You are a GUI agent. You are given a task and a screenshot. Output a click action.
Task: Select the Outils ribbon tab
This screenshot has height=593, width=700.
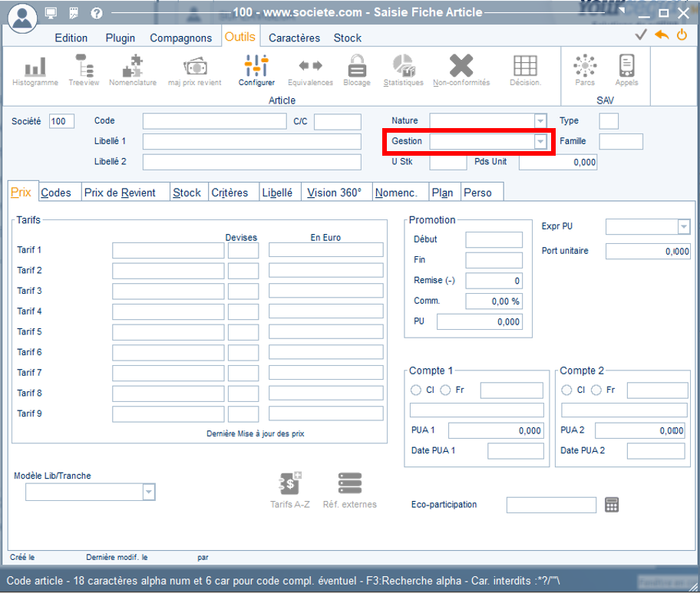click(x=239, y=37)
